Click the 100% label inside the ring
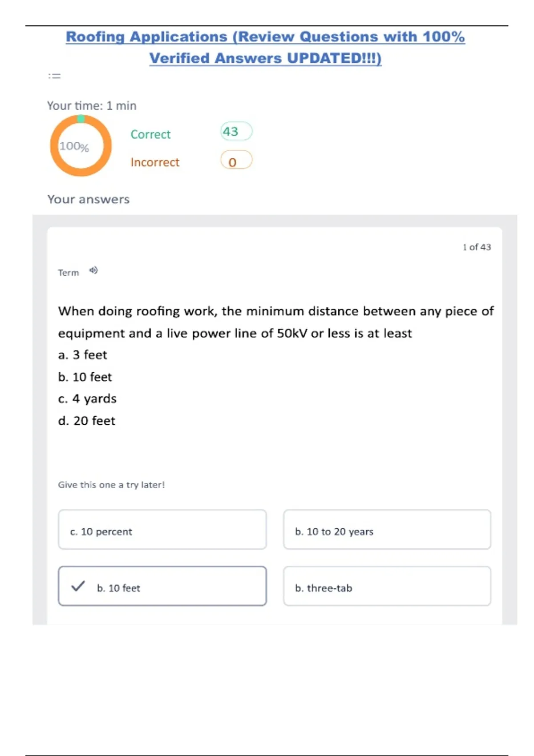This screenshot has height=756, width=534. pos(74,146)
